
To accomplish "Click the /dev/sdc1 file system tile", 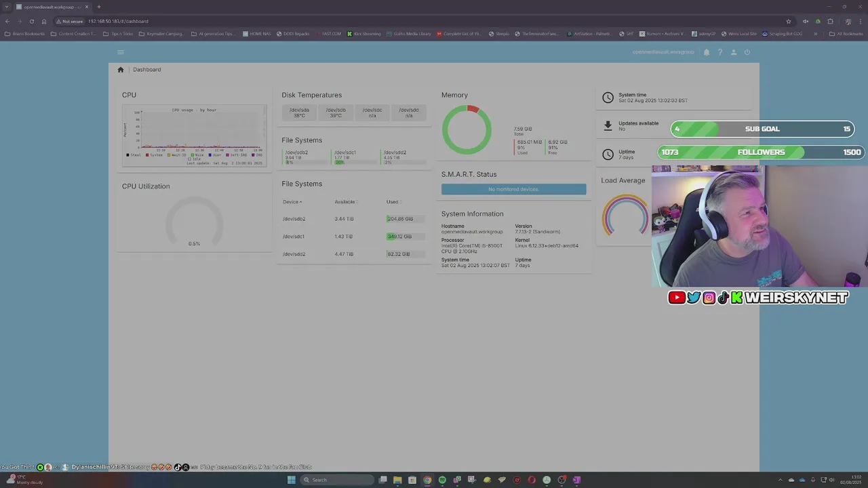I will (x=355, y=157).
